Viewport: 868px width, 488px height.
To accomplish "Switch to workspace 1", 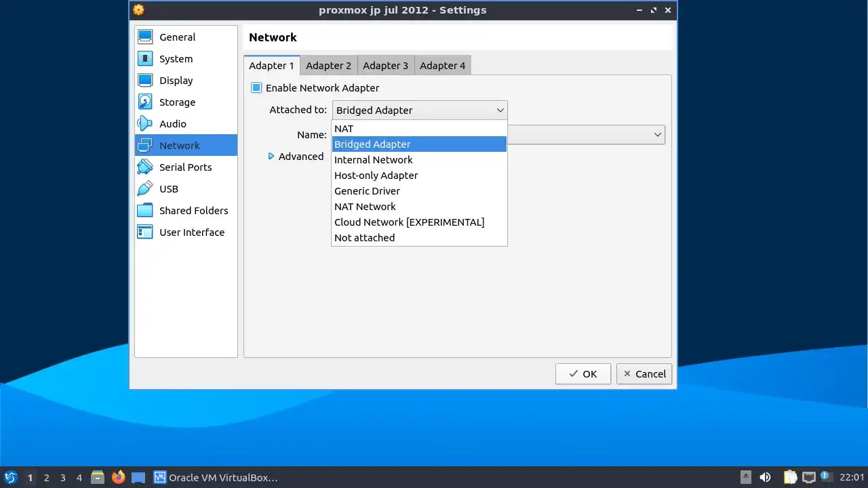I will coord(30,477).
